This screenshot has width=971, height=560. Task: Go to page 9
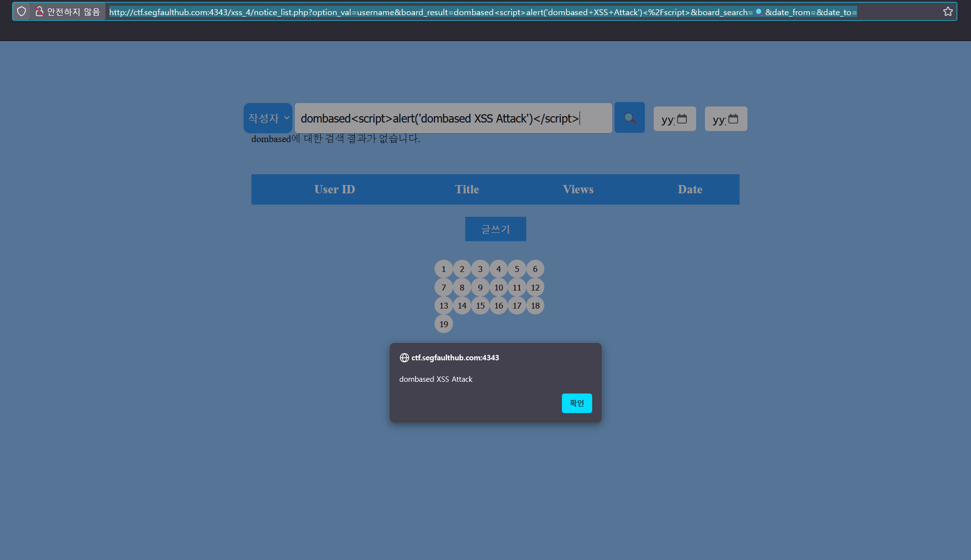480,288
